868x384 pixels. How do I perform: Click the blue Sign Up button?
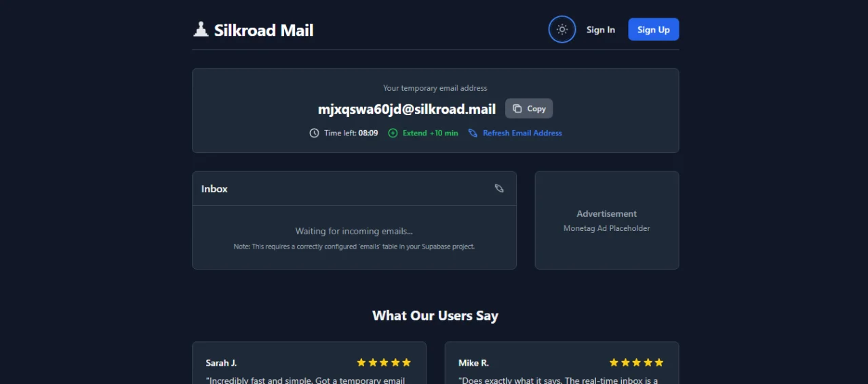click(x=653, y=29)
